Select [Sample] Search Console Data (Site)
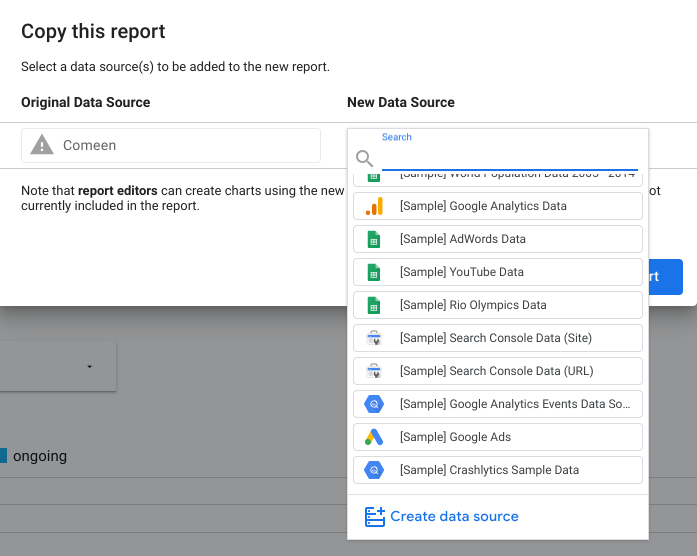This screenshot has height=556, width=697. (x=497, y=338)
